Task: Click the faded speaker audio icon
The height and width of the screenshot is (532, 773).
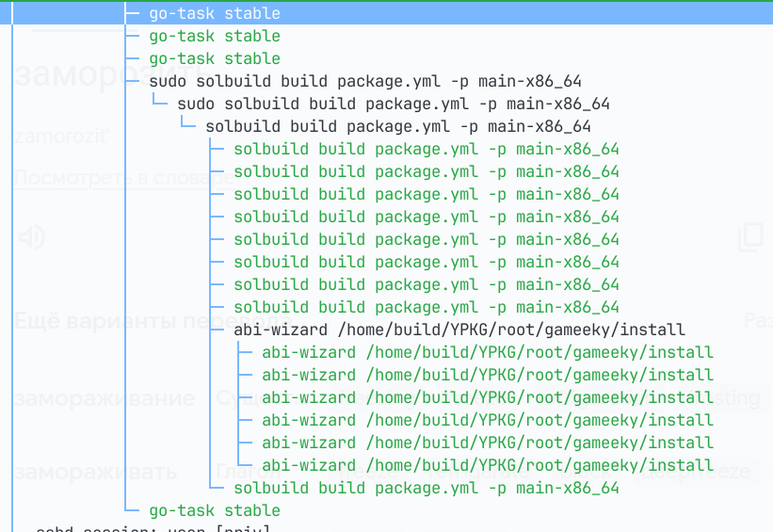Action: [x=32, y=237]
